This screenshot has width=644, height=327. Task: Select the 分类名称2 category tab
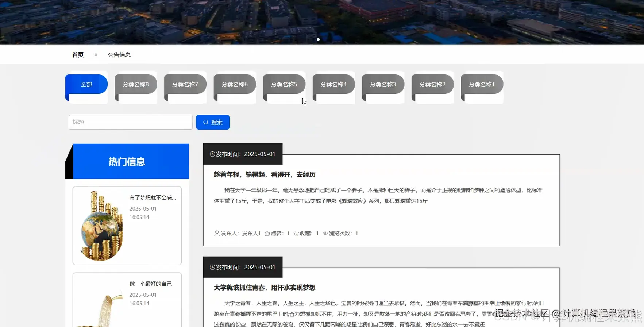[432, 84]
